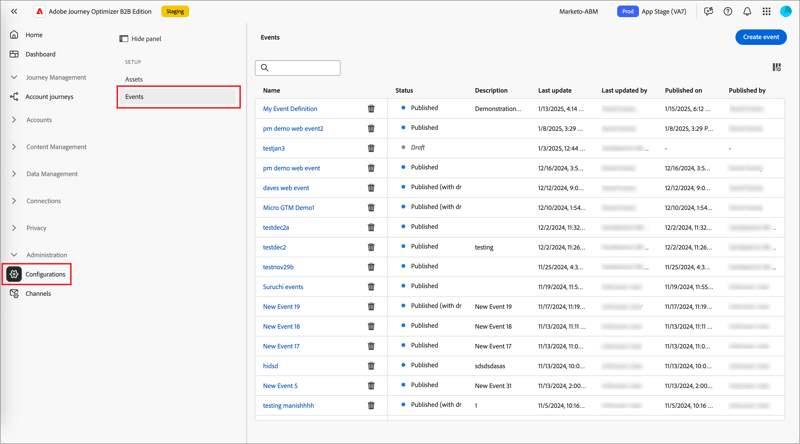Select Assets in the setup panel

click(x=134, y=79)
